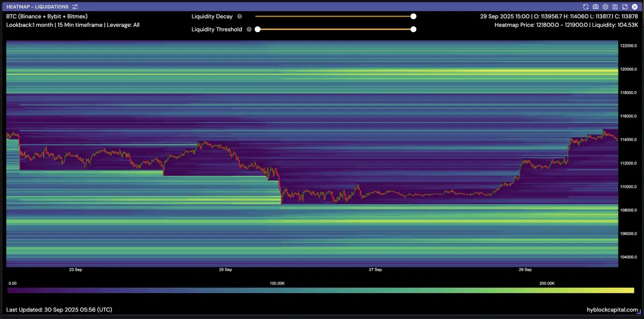This screenshot has width=644, height=319.
Task: Click the HEATMAP - LIQUIDATIONS title
Action: [38, 7]
